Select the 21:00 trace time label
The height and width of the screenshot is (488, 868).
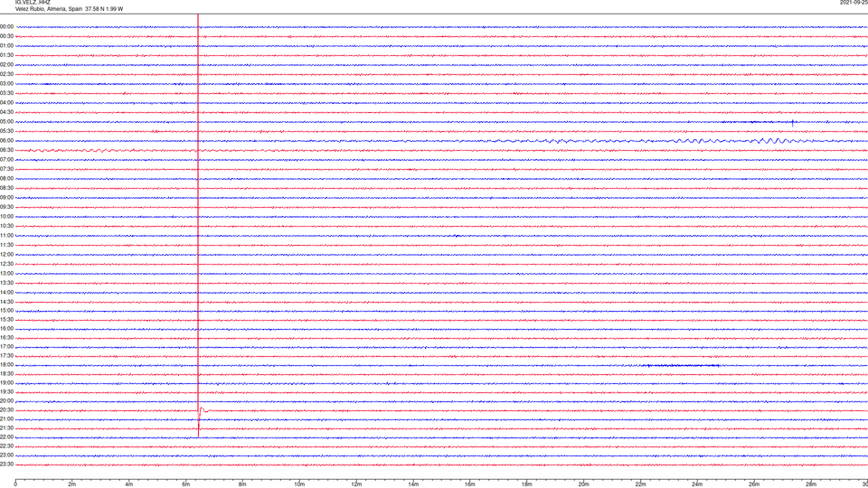click(6, 418)
